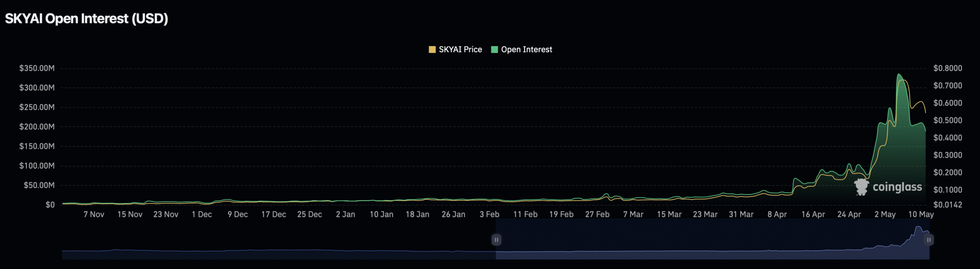Image resolution: width=980 pixels, height=269 pixels.
Task: Click the $250.00M left axis label
Action: (37, 107)
